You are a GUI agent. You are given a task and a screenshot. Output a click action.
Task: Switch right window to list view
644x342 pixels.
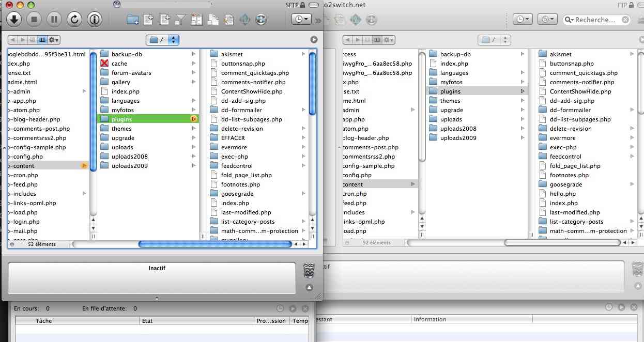367,40
